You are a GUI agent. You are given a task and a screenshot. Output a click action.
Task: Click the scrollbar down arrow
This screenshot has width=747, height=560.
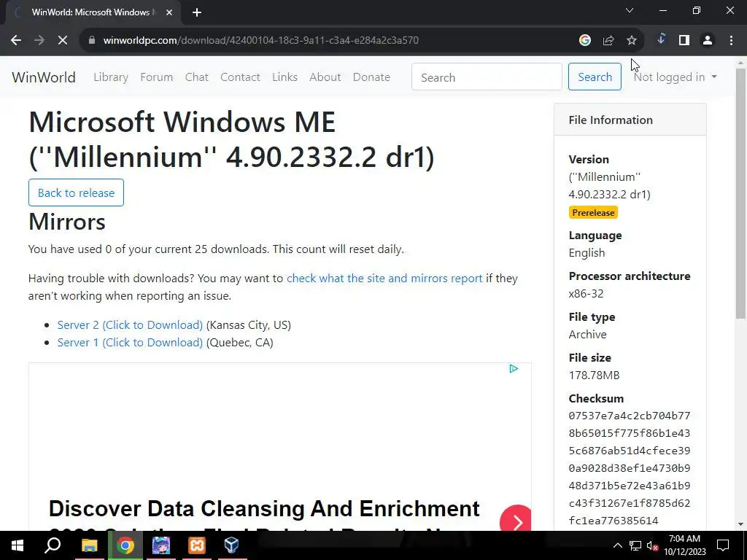pos(740,525)
